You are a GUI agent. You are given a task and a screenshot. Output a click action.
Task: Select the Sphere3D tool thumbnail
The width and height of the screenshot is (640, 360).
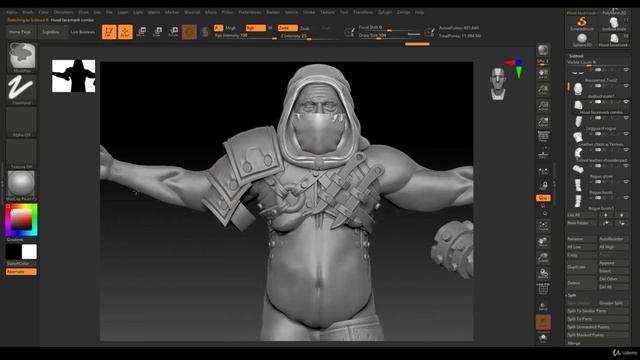click(x=582, y=40)
